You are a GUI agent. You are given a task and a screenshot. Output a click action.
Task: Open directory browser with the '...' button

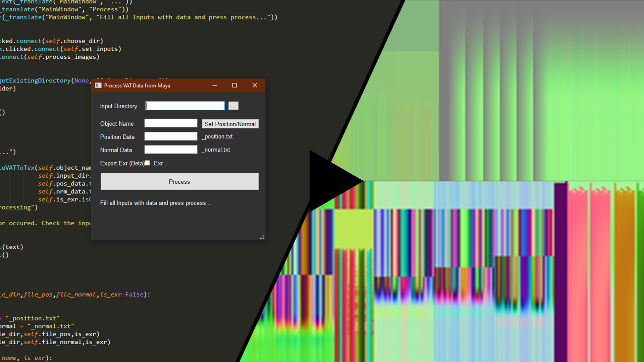(233, 106)
